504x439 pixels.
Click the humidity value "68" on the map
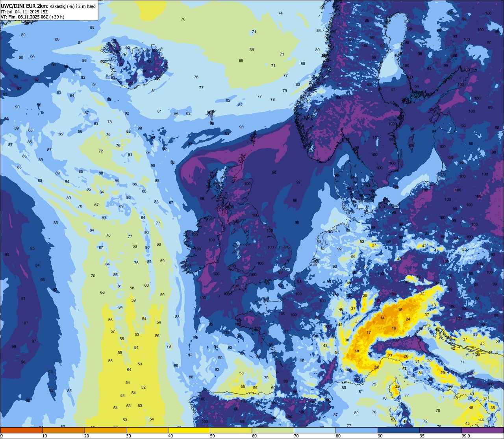252,50
